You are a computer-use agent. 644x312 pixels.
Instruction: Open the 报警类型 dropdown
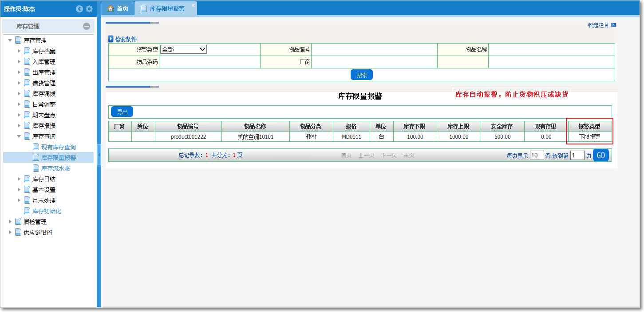pos(183,49)
